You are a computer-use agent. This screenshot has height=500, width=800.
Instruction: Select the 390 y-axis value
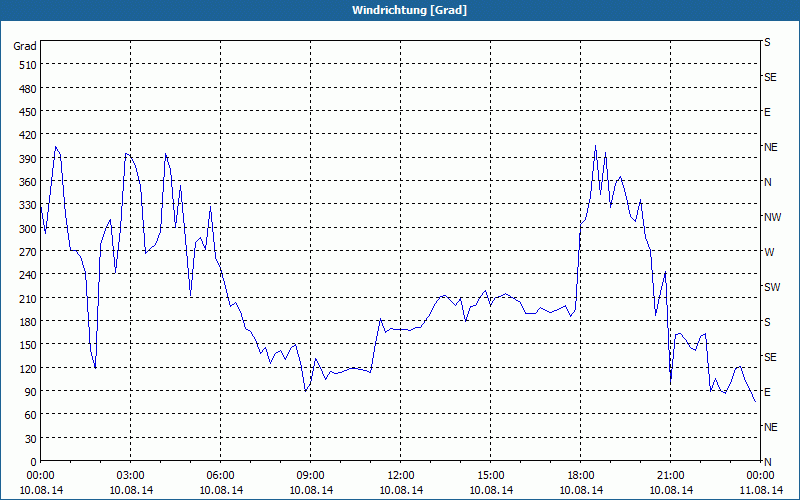[28, 159]
